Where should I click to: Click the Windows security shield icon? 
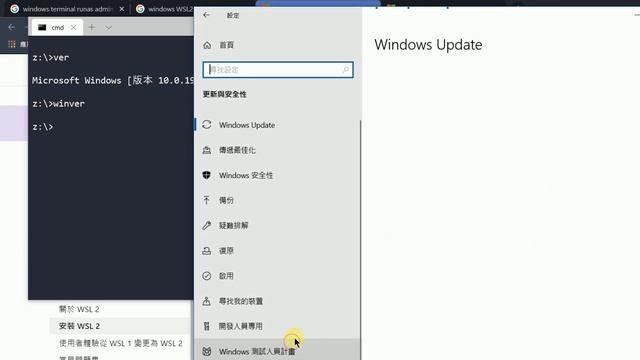pos(207,175)
